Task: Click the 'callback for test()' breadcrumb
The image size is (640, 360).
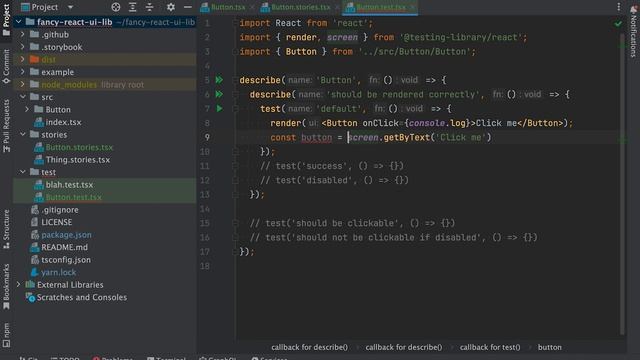Action: (490, 347)
